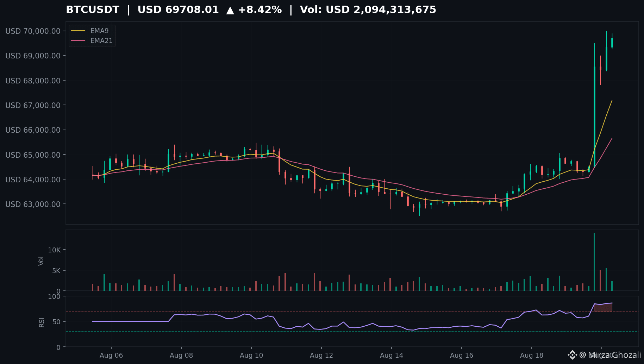
Task: Click the up-triangle price change indicator
Action: (230, 10)
